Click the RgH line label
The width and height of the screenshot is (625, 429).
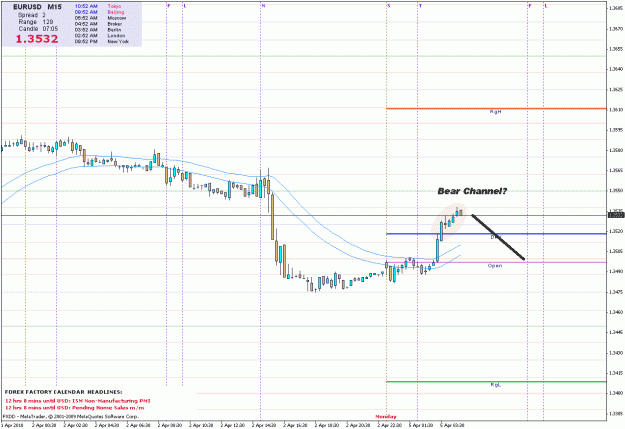[495, 112]
